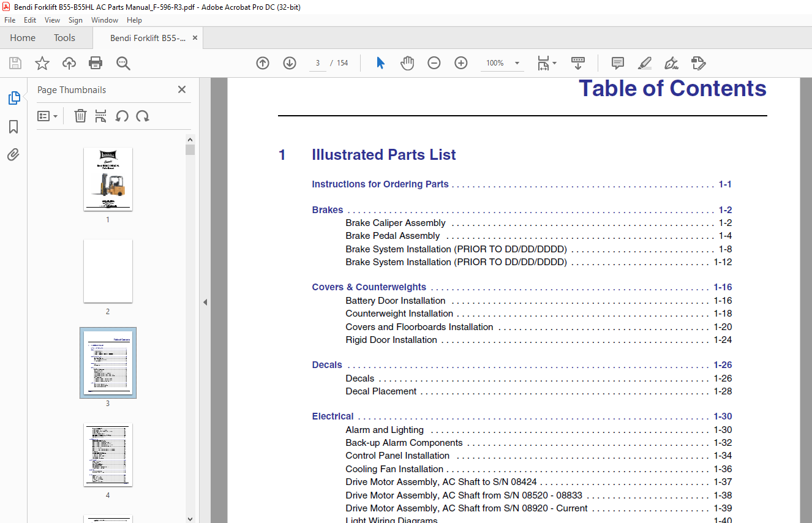812x523 pixels.
Task: Collapse the navigation pane arrow
Action: pos(205,302)
